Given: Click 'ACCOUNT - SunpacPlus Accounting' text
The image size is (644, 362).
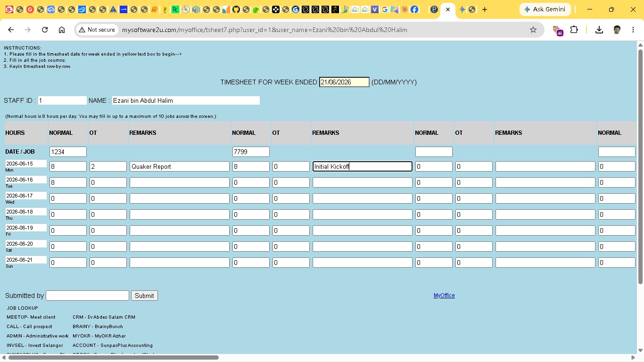Looking at the screenshot, I should pyautogui.click(x=113, y=346).
